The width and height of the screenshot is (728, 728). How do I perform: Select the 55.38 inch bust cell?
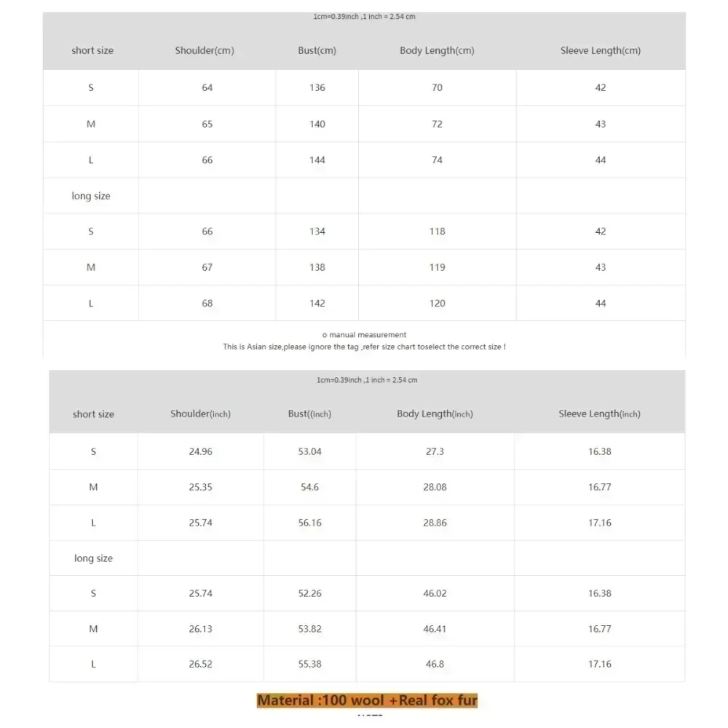tap(310, 665)
